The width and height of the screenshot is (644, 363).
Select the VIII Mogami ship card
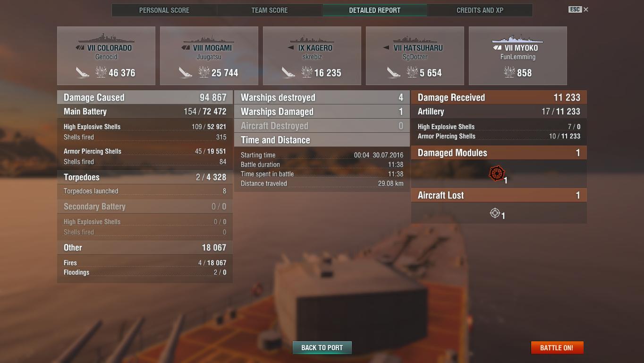(209, 56)
